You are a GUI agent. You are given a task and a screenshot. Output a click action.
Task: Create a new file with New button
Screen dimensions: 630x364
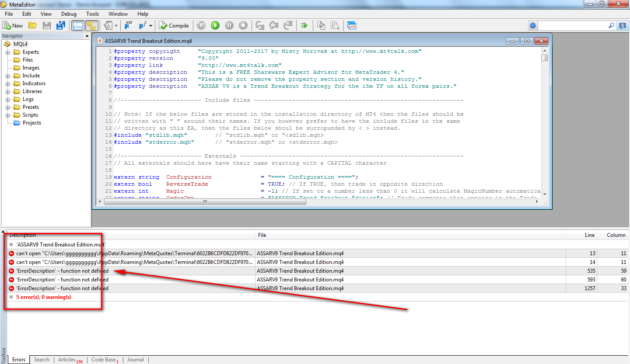point(13,26)
